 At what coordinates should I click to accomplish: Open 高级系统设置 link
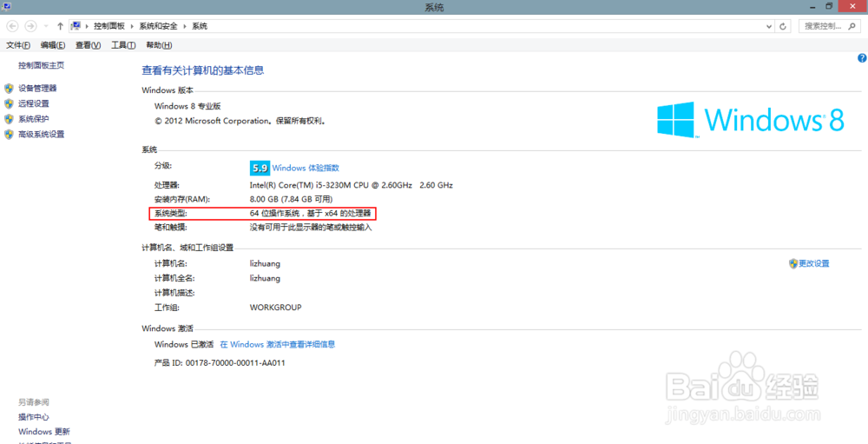point(41,134)
